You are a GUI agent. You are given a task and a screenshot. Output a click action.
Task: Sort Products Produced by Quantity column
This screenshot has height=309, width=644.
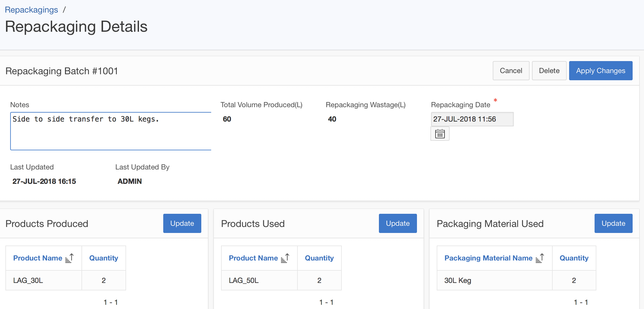(104, 258)
